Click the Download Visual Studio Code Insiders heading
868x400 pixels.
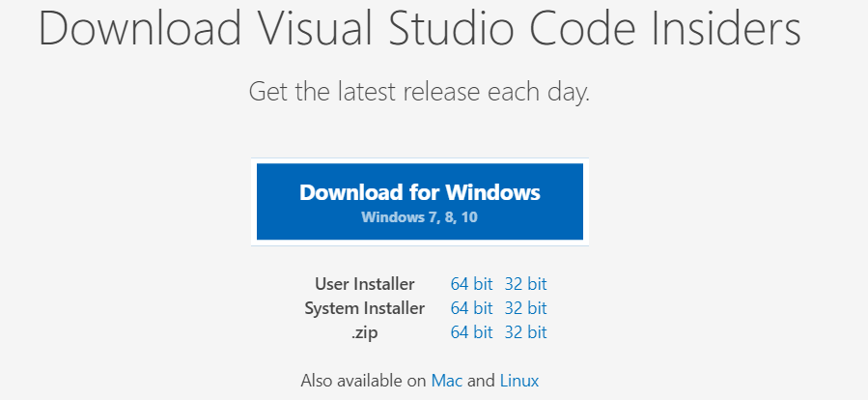[x=420, y=28]
